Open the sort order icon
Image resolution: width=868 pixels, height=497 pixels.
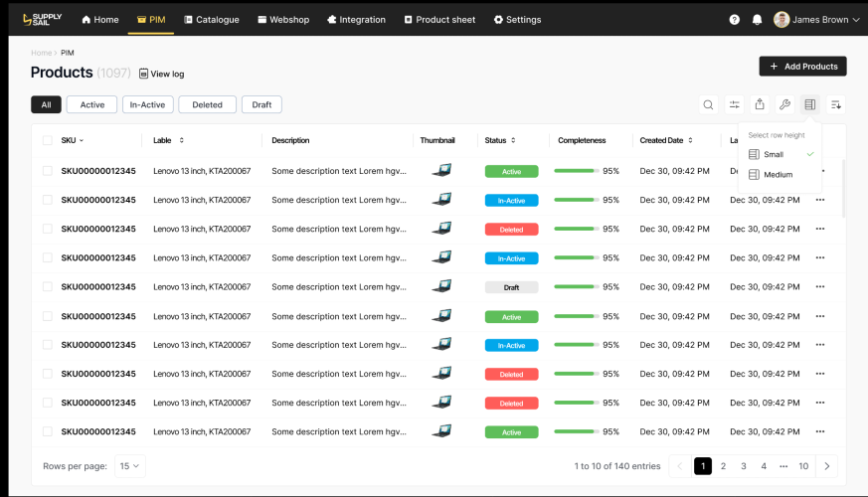[836, 104]
